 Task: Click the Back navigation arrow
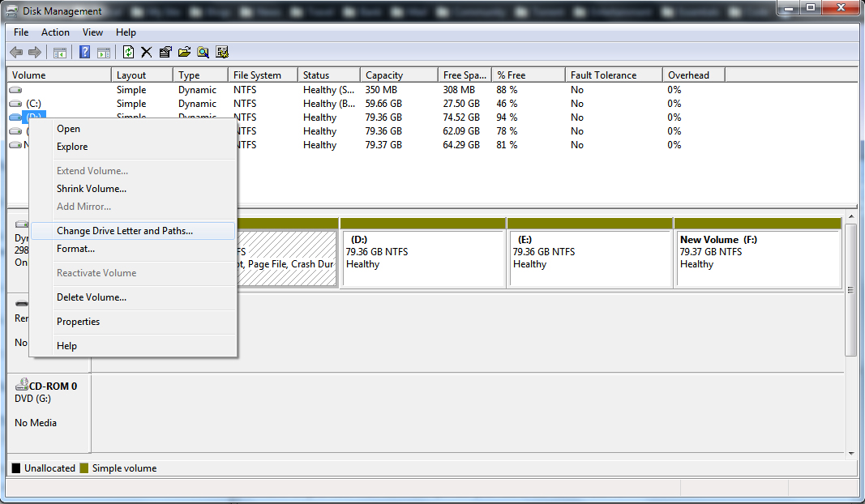point(15,52)
